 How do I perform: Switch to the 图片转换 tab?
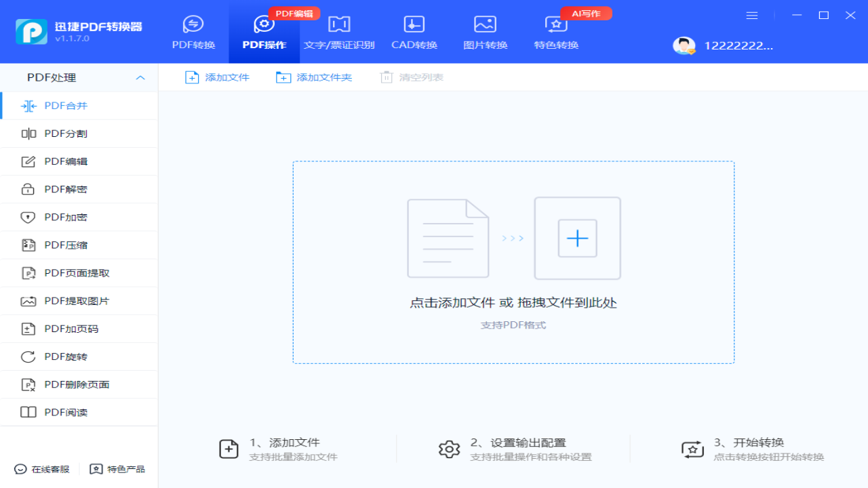[x=484, y=32]
